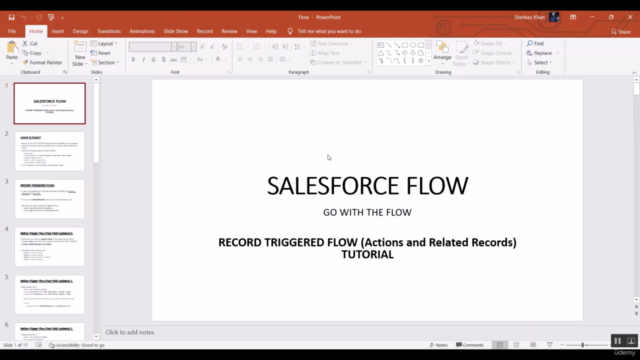
Task: Expand the shapes gallery more arrow
Action: click(429, 61)
